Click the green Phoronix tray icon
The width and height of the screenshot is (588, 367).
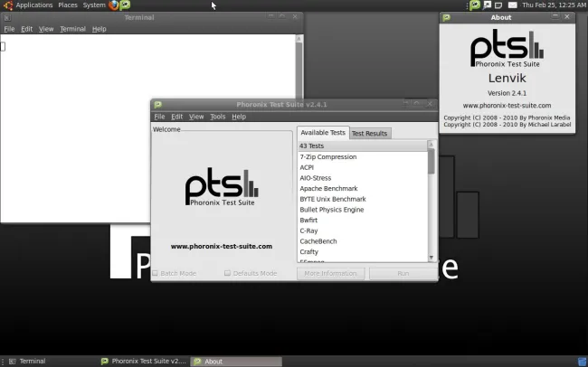(x=475, y=5)
